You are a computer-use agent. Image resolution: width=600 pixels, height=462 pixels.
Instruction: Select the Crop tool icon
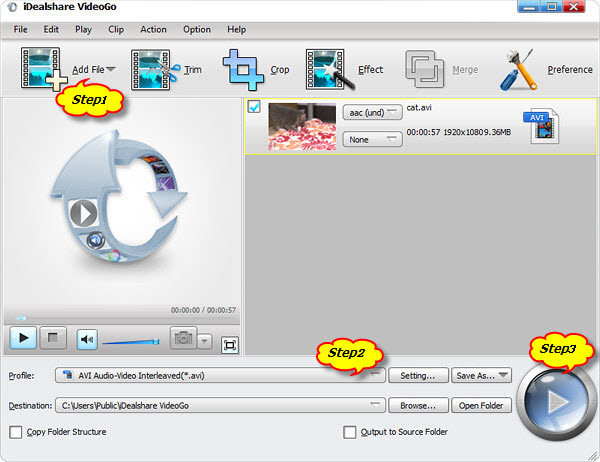click(243, 70)
